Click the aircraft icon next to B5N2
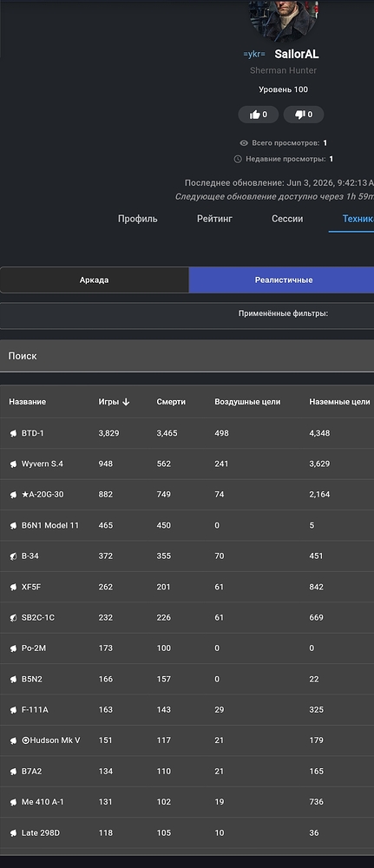 [13, 680]
